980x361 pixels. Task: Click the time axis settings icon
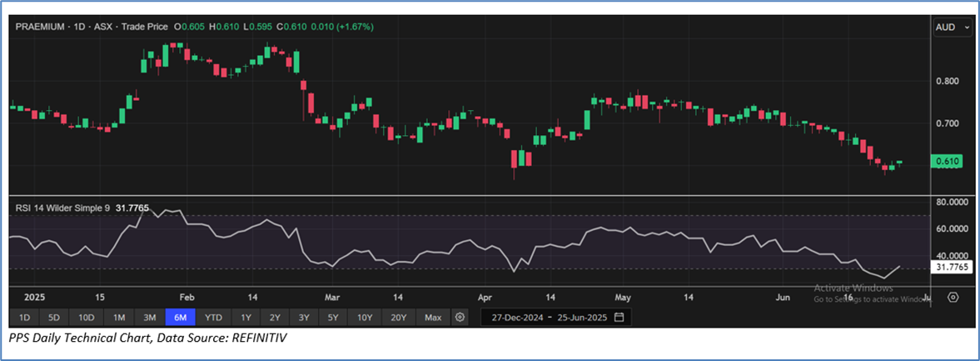coord(953,297)
